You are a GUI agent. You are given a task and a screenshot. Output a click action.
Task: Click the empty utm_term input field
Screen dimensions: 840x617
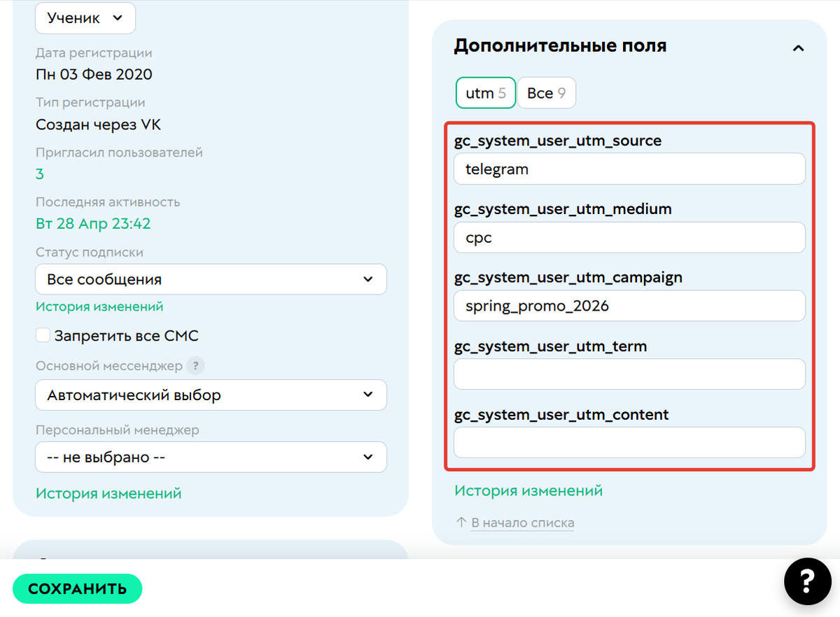click(629, 374)
